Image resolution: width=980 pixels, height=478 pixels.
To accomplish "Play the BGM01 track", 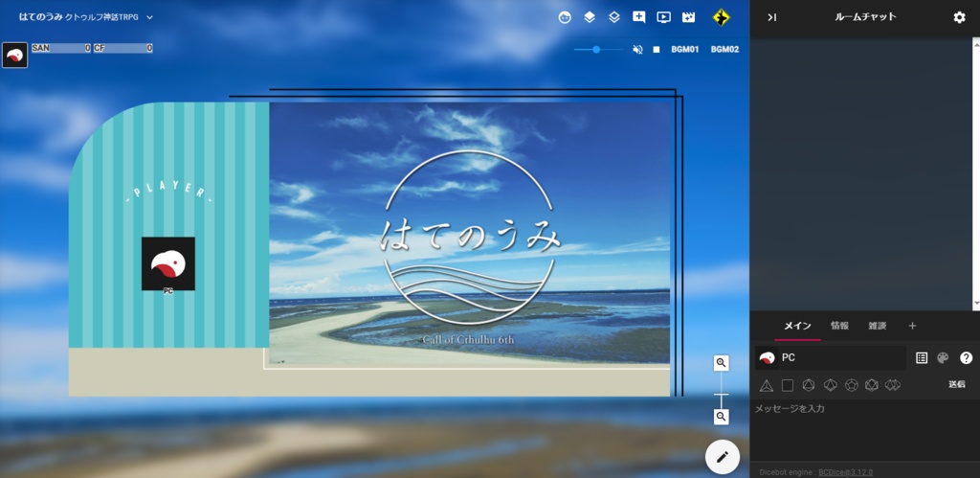I will point(685,50).
